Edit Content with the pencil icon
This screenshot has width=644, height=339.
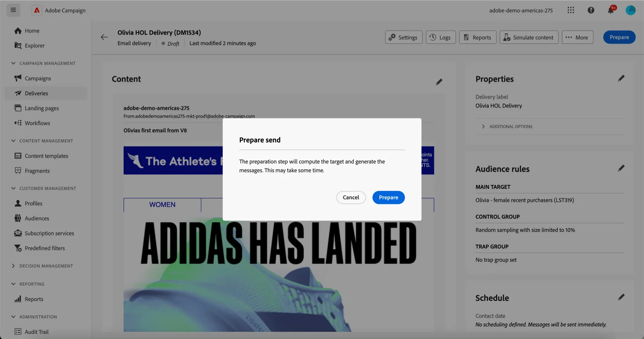439,82
